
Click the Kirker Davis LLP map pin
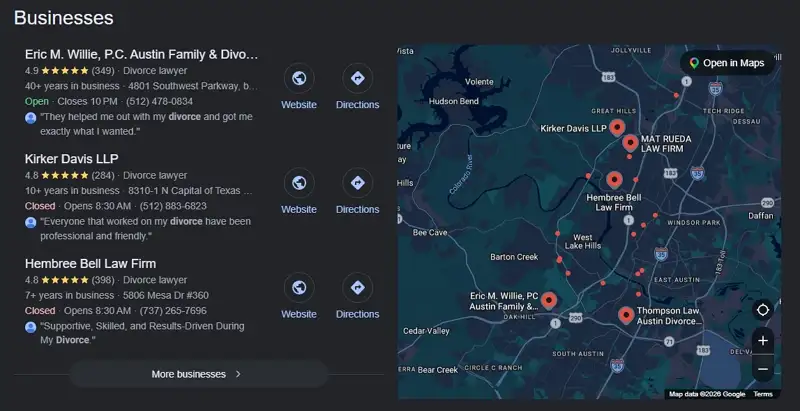[617, 127]
